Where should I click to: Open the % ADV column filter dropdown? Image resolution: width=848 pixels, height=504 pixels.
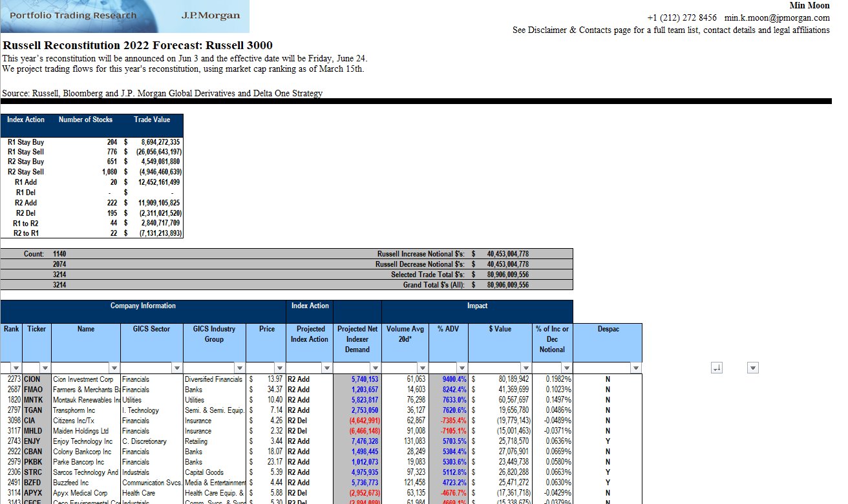[461, 368]
